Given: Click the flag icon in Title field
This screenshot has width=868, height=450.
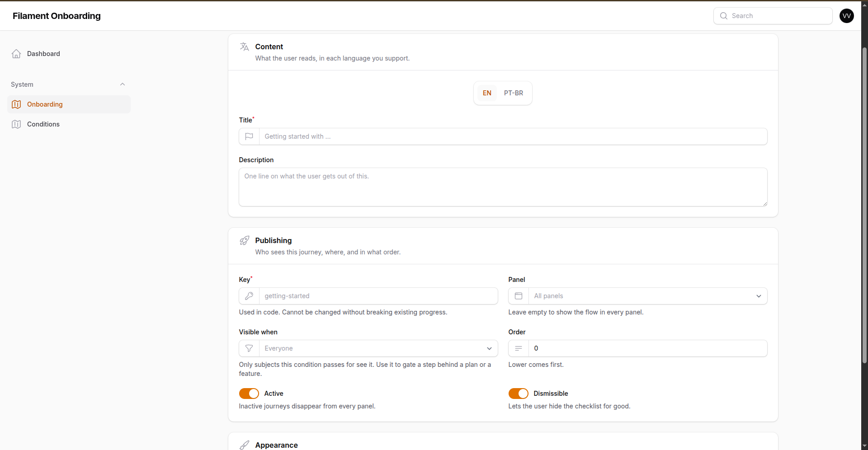Looking at the screenshot, I should [249, 136].
